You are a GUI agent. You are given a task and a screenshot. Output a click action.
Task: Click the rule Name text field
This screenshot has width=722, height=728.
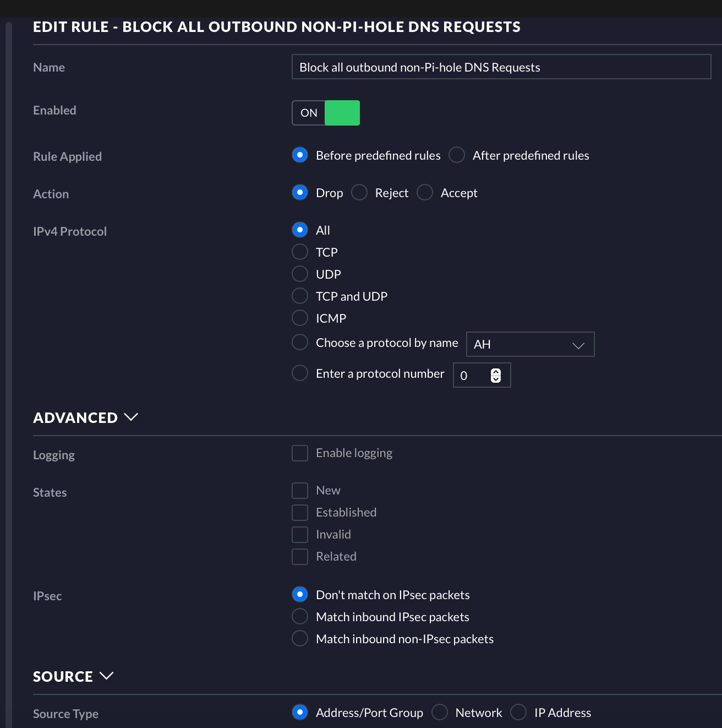point(501,67)
